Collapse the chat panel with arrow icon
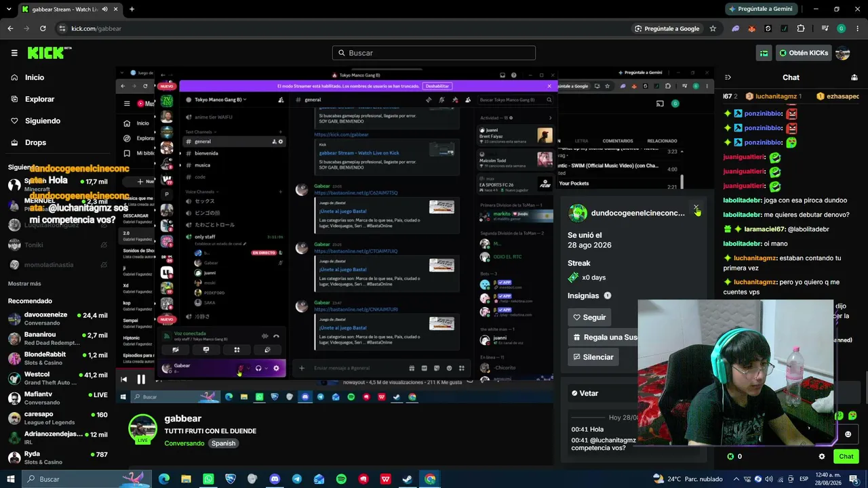868x488 pixels. [x=728, y=77]
